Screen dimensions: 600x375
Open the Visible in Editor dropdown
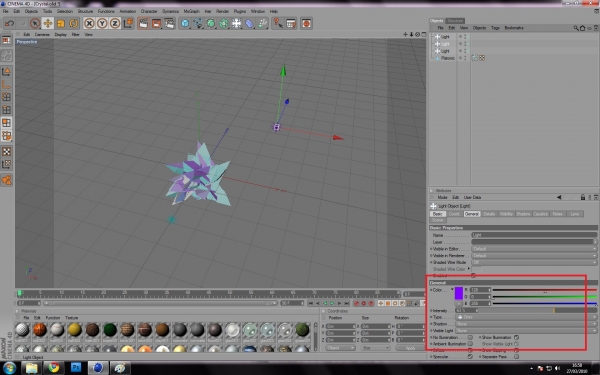click(x=534, y=249)
